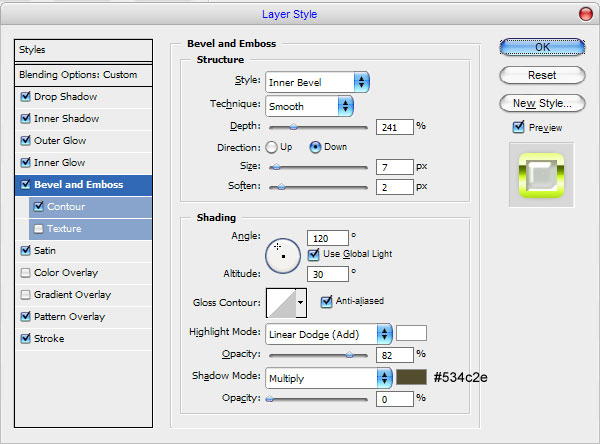600x444 pixels.
Task: Open Shadow Mode dropdown set to Multiply
Action: point(329,378)
